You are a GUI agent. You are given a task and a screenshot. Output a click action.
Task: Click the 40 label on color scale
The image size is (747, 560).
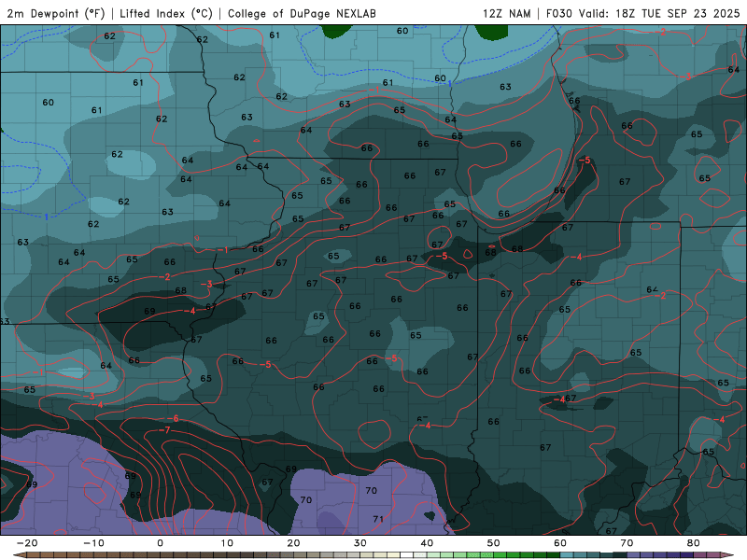coord(427,543)
